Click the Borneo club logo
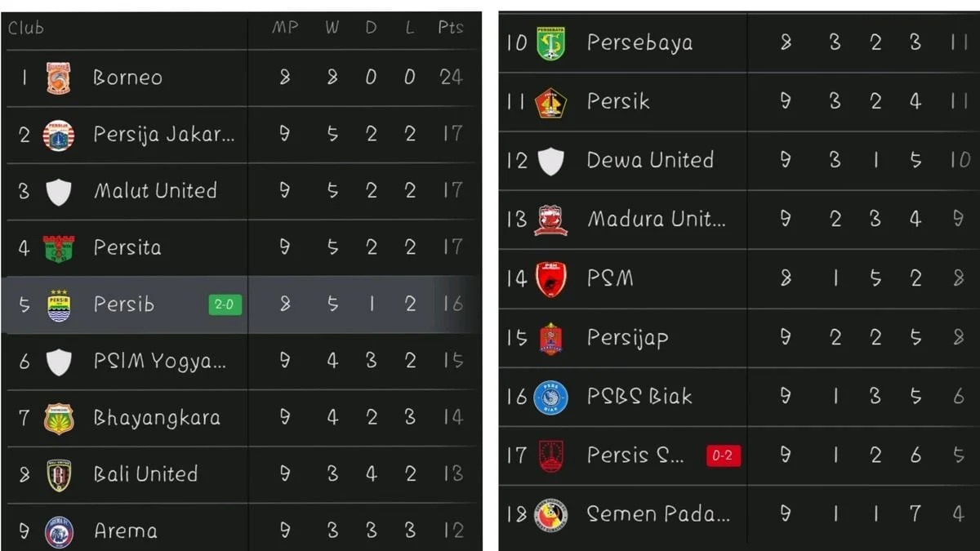Image resolution: width=980 pixels, height=551 pixels. point(58,78)
